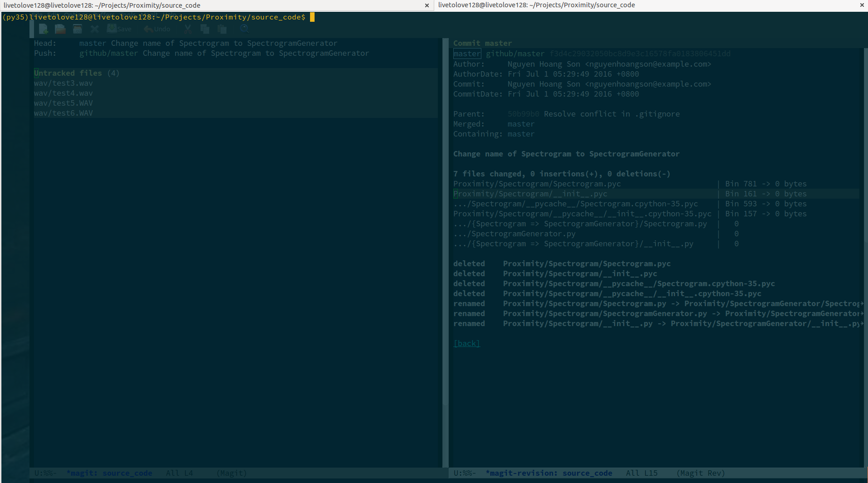Collapse the Untracked files section

click(77, 73)
